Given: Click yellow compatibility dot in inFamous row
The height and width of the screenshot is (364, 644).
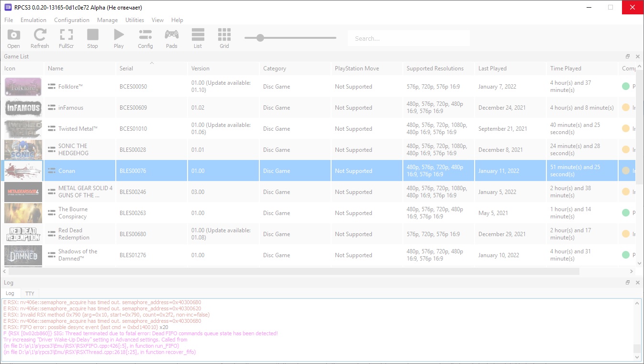Looking at the screenshot, I should pyautogui.click(x=625, y=108).
